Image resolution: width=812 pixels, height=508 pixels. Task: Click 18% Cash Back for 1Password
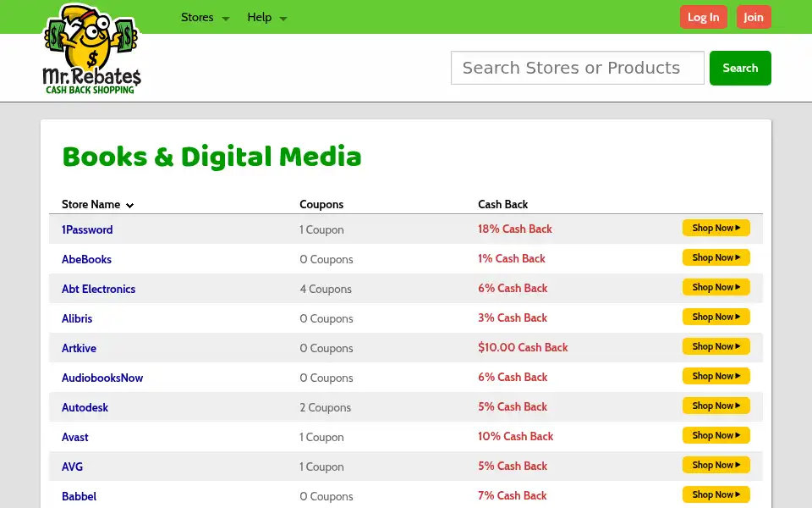tap(515, 229)
